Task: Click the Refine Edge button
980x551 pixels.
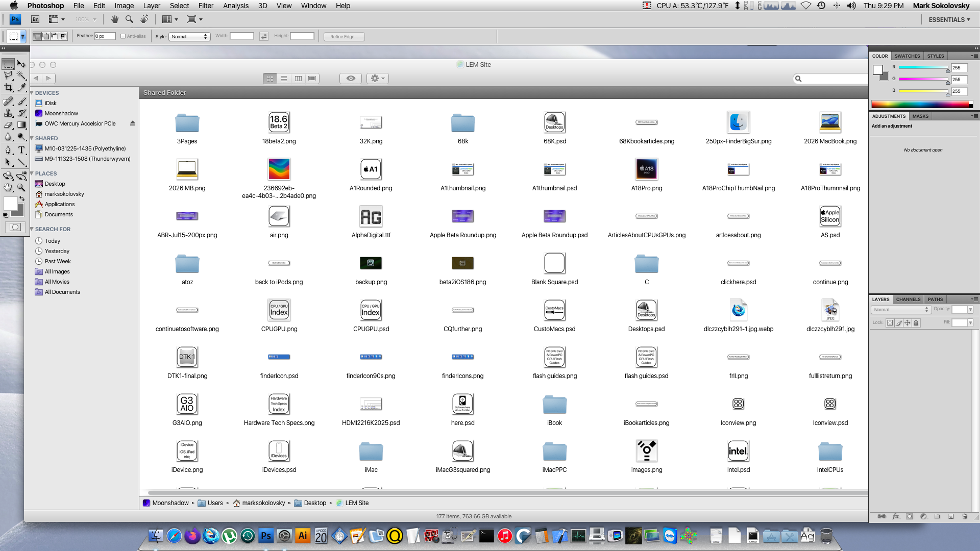Action: [344, 37]
